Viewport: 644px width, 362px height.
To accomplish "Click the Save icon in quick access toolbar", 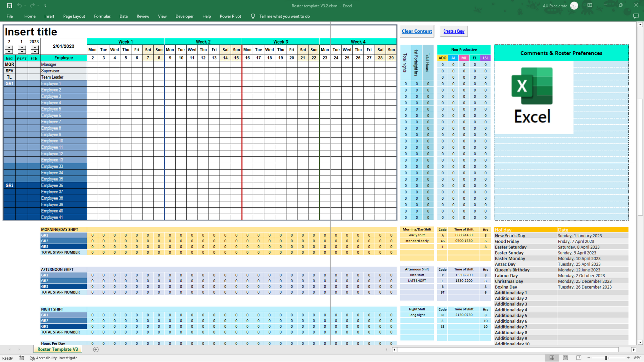I will [x=10, y=6].
